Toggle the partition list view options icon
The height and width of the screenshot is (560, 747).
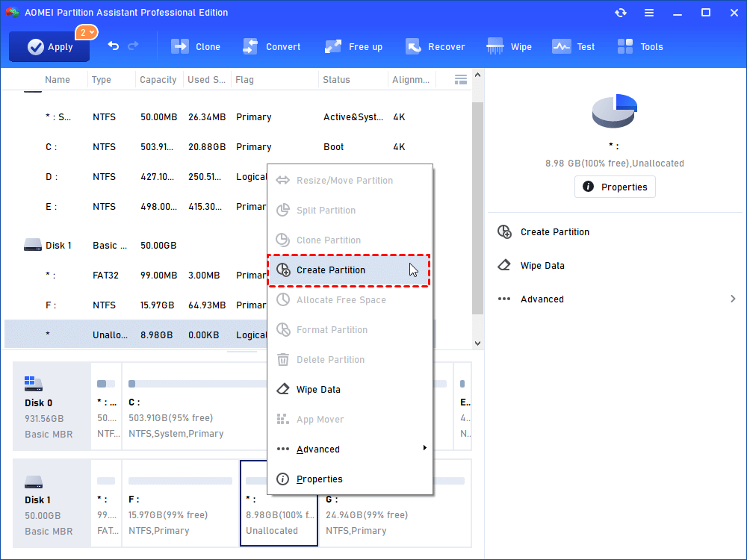tap(461, 80)
